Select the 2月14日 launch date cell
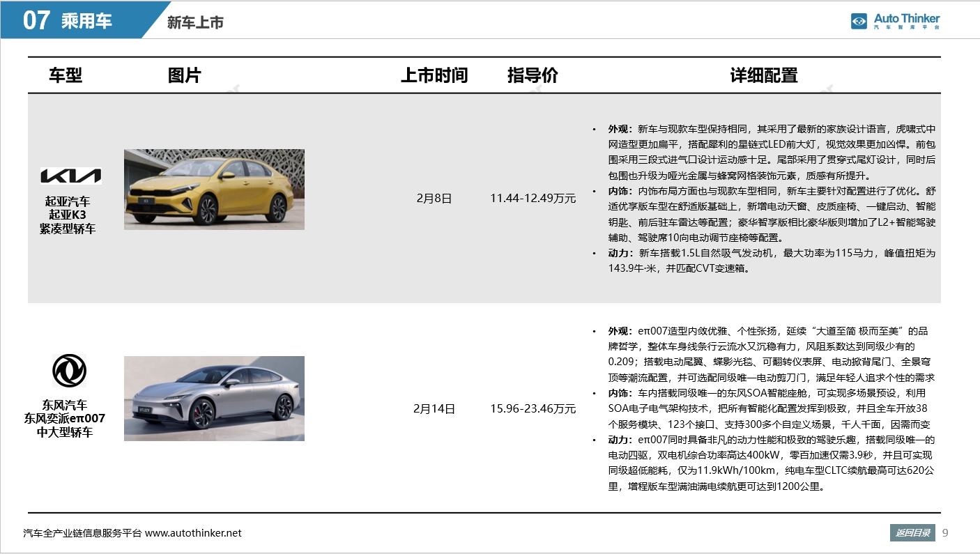Screen dimensions: 980x554 point(434,409)
